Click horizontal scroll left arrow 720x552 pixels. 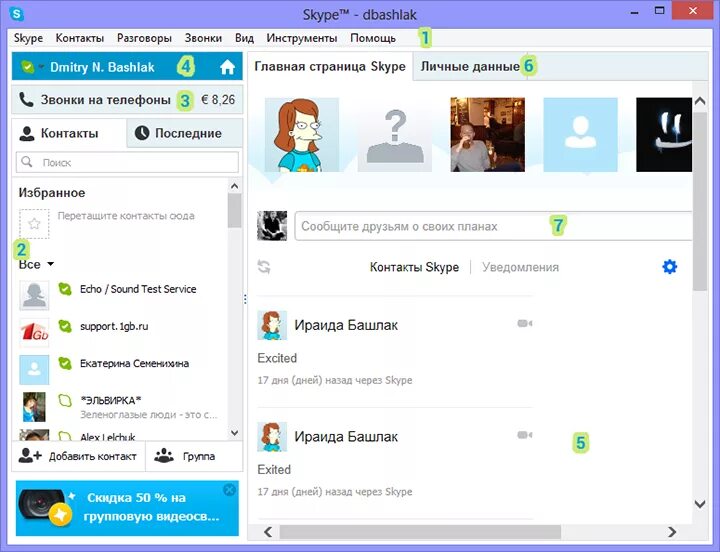coord(268,532)
